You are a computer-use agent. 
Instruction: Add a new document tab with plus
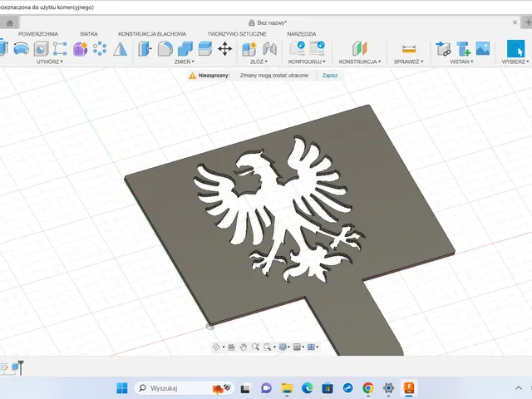(x=528, y=22)
